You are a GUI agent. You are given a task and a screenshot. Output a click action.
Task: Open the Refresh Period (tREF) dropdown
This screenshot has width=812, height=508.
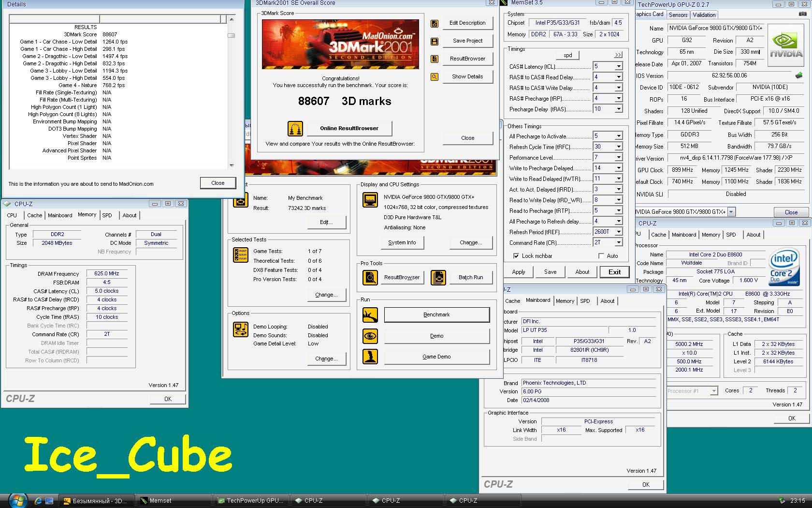tap(619, 232)
